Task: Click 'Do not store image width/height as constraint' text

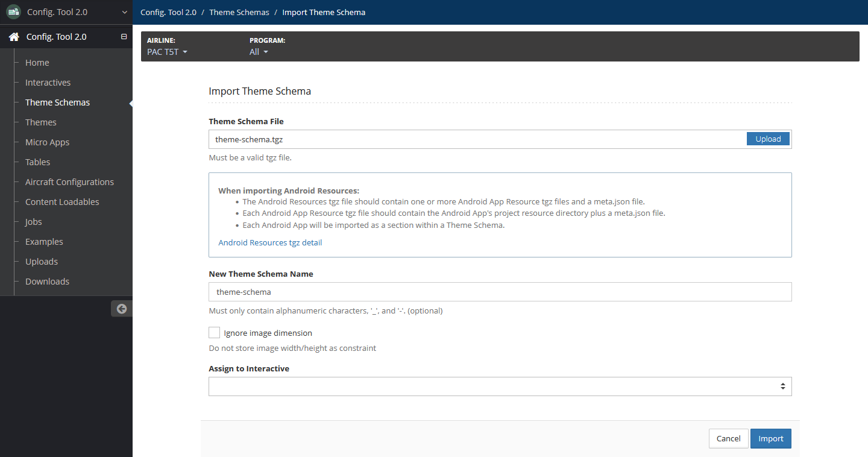Action: coord(292,348)
